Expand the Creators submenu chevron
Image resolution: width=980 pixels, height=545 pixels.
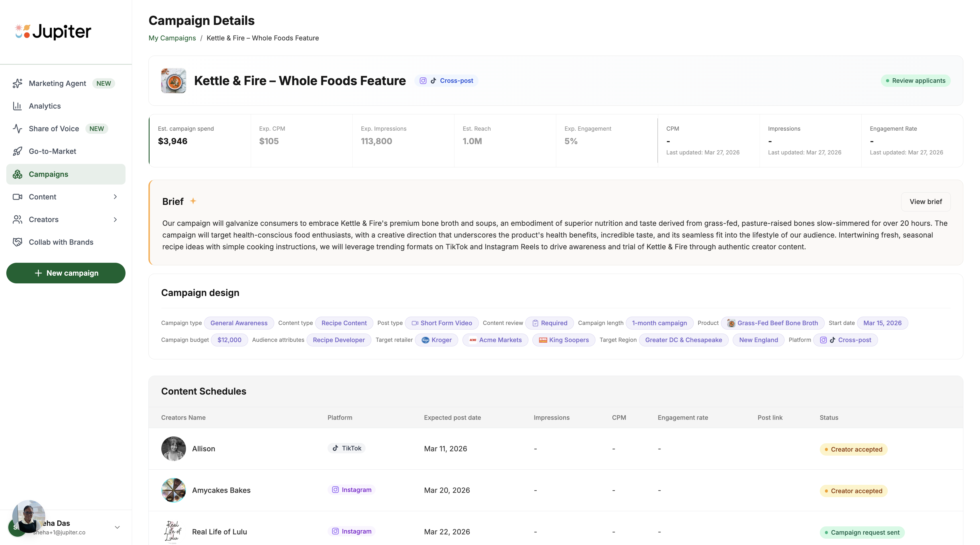coord(115,219)
